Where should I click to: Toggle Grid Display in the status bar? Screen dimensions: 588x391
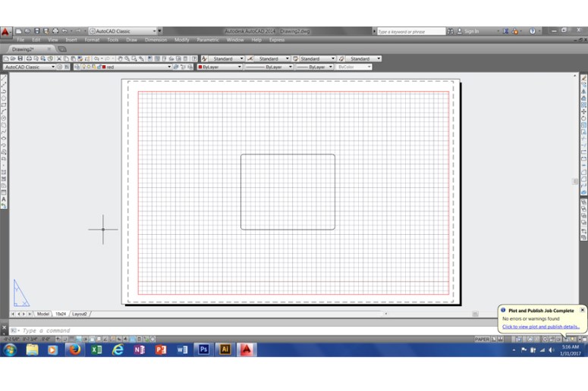[72, 339]
